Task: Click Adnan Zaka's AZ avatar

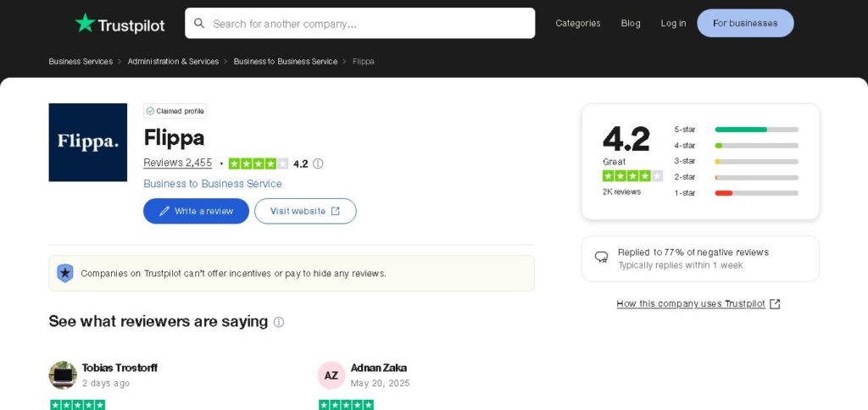Action: [x=331, y=375]
